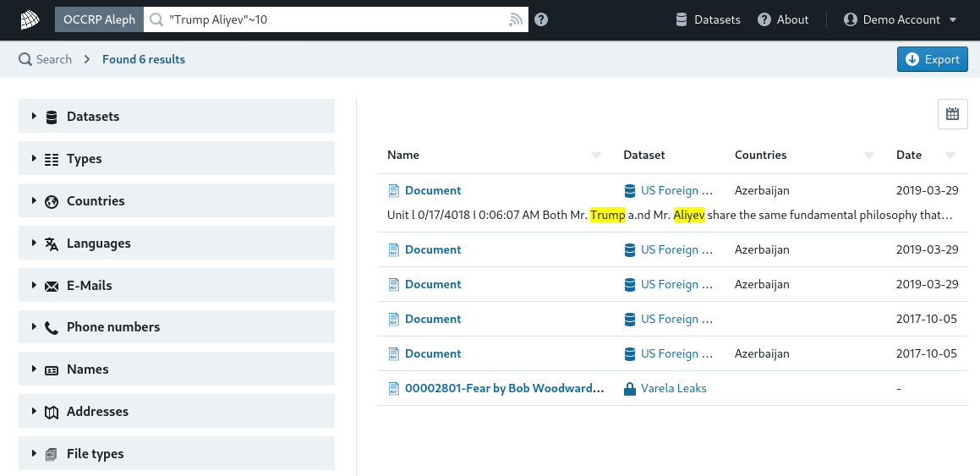The width and height of the screenshot is (980, 476).
Task: Click the PDF icon of first Document result
Action: (x=393, y=190)
